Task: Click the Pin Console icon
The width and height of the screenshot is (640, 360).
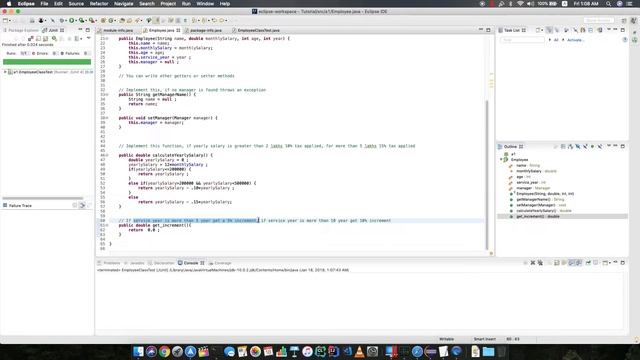Action: (x=588, y=263)
